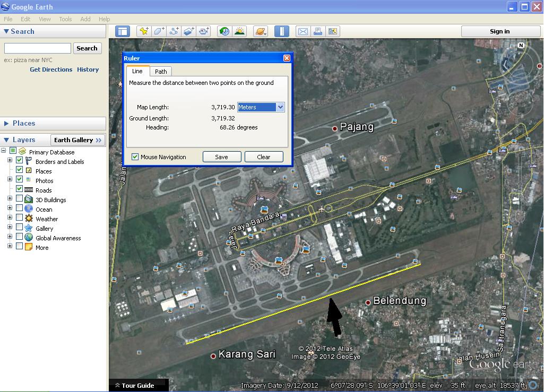Click the Primary Database layers icon
The height and width of the screenshot is (392, 544).
pos(22,151)
